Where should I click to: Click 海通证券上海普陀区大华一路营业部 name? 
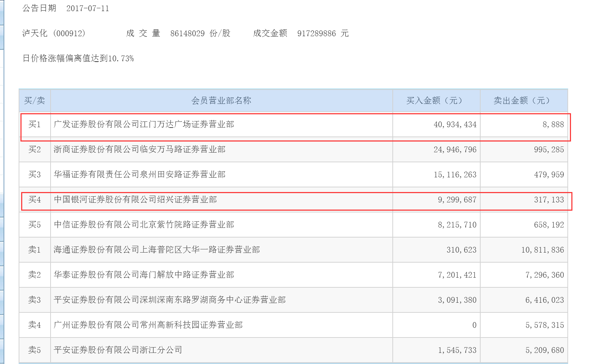click(157, 250)
